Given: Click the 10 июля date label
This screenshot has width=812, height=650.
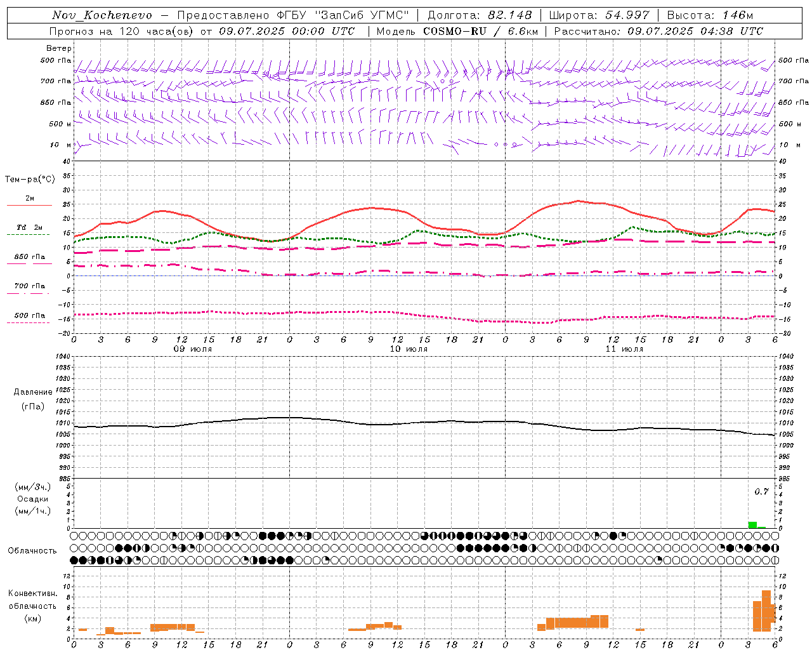Looking at the screenshot, I should click(409, 349).
